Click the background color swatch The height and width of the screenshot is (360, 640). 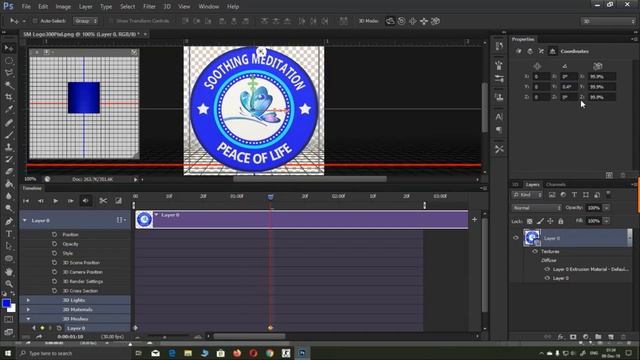(x=12, y=308)
